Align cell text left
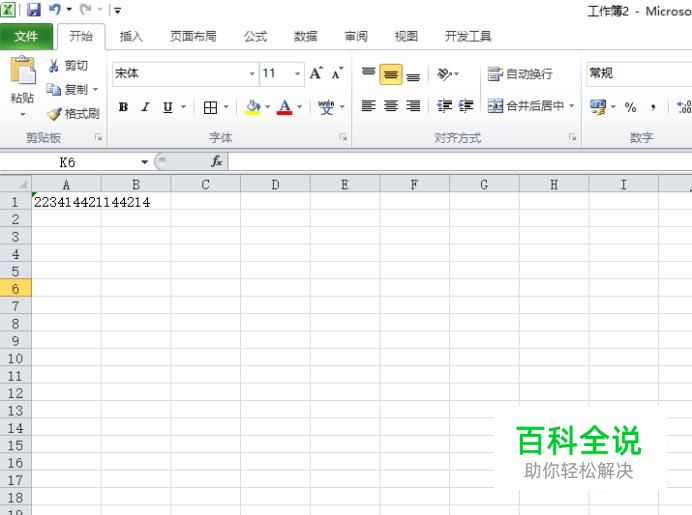The height and width of the screenshot is (515, 692). tap(369, 106)
